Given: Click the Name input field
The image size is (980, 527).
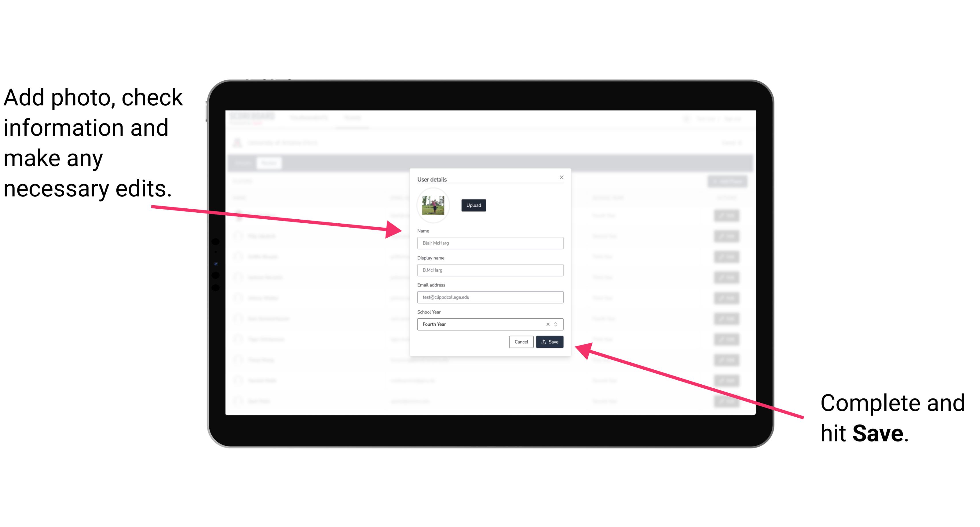Looking at the screenshot, I should [x=490, y=243].
